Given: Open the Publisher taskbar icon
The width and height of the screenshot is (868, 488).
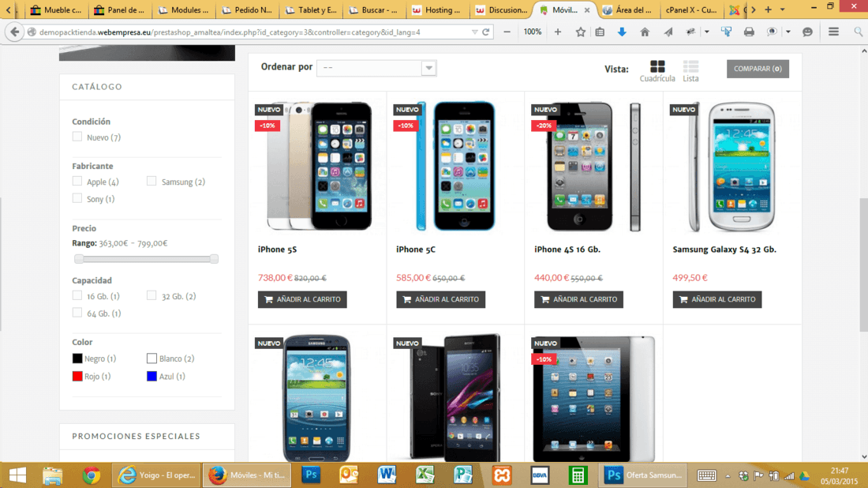Looking at the screenshot, I should (462, 475).
